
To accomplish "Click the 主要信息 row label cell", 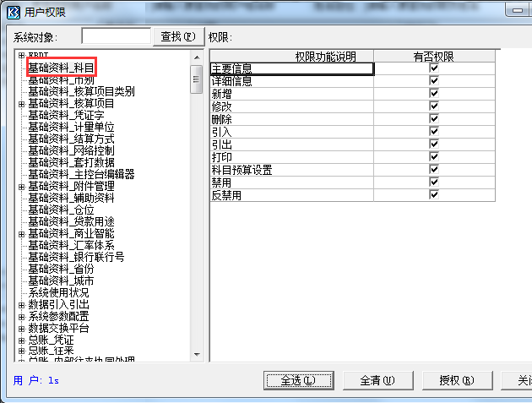I will (292, 68).
